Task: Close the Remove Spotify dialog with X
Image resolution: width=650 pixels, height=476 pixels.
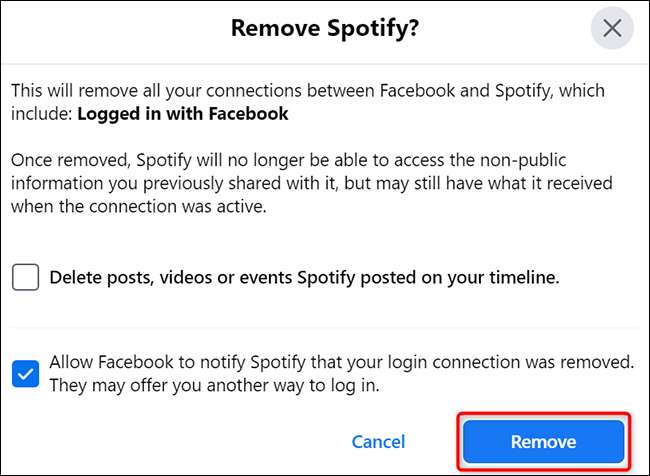Action: (x=612, y=28)
